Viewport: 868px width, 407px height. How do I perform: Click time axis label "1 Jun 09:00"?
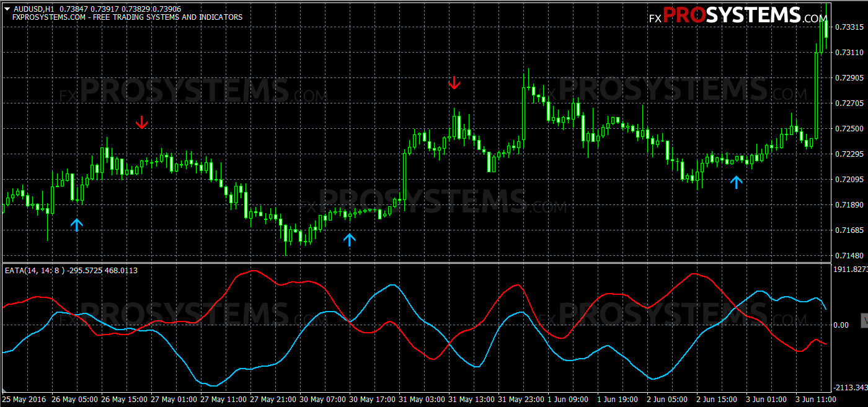(569, 399)
